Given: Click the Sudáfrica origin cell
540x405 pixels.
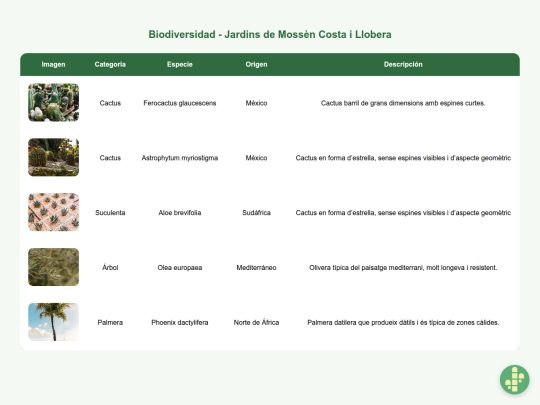Looking at the screenshot, I should (256, 212).
